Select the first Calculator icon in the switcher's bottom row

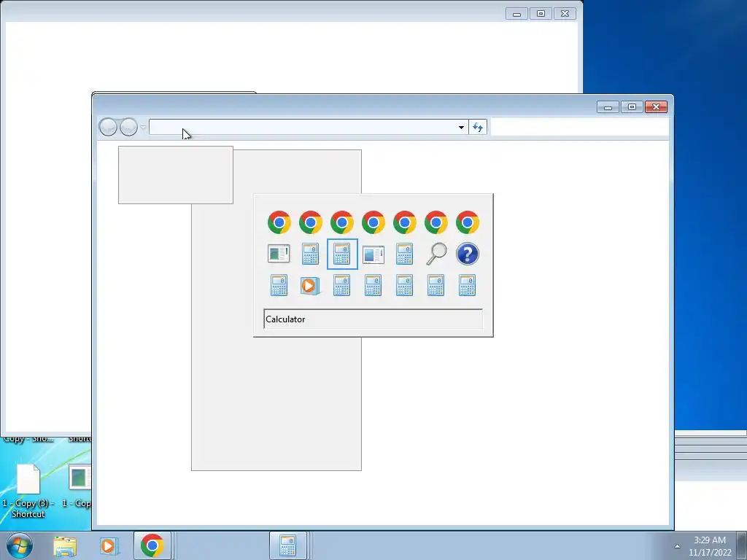[x=279, y=285]
